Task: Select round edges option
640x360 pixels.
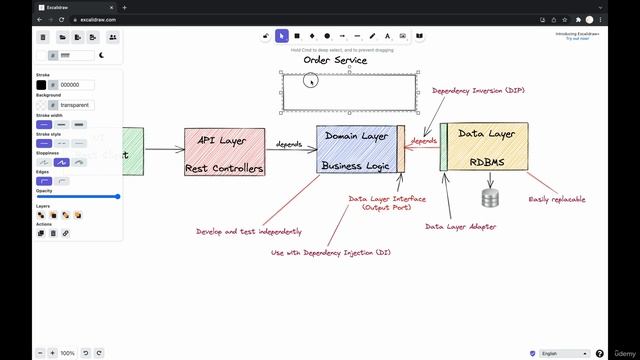Action: tap(62, 181)
